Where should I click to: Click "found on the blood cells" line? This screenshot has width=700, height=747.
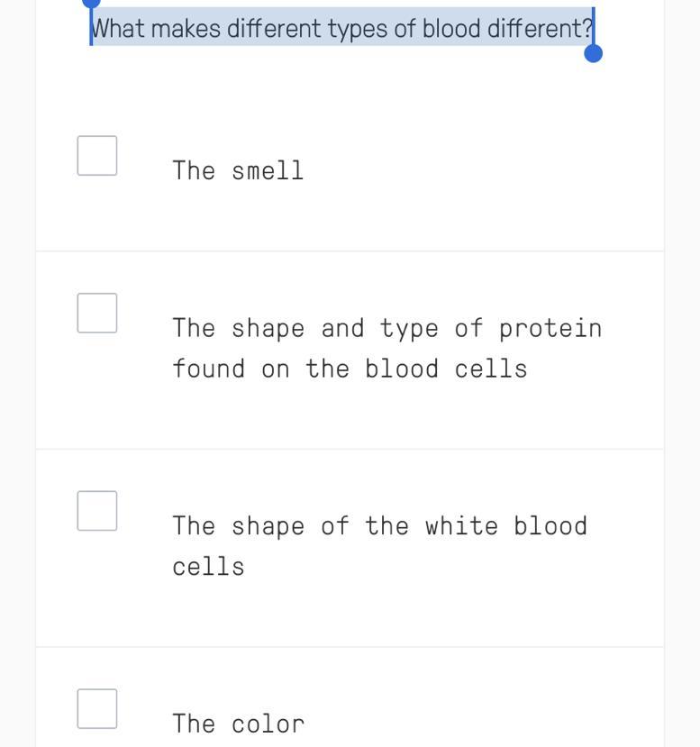tap(350, 369)
